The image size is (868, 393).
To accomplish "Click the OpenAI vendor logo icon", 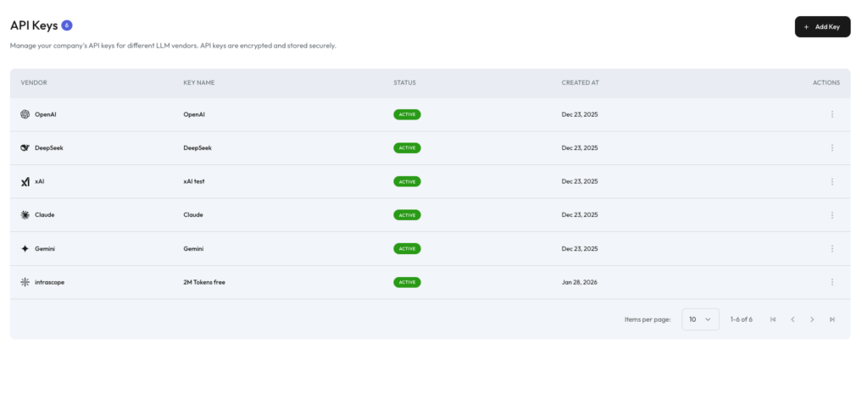I will coord(25,114).
